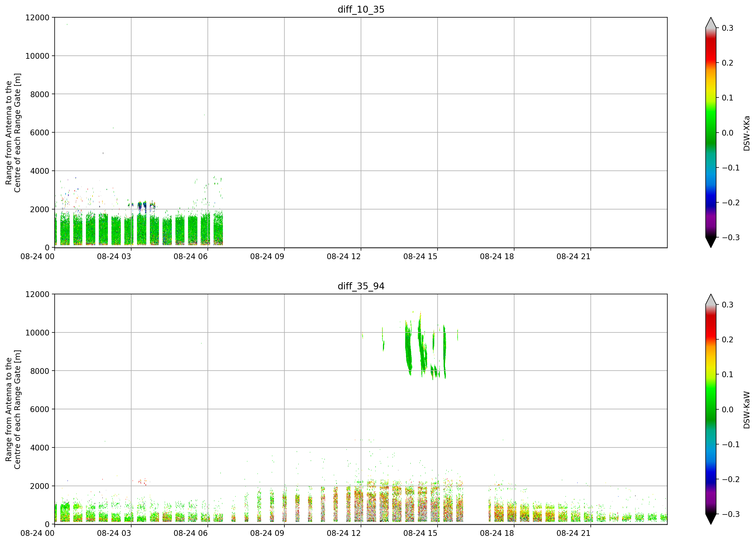The height and width of the screenshot is (543, 756).
Task: Click the 10000 tick in diff_35_94 plot
Action: tap(37, 333)
